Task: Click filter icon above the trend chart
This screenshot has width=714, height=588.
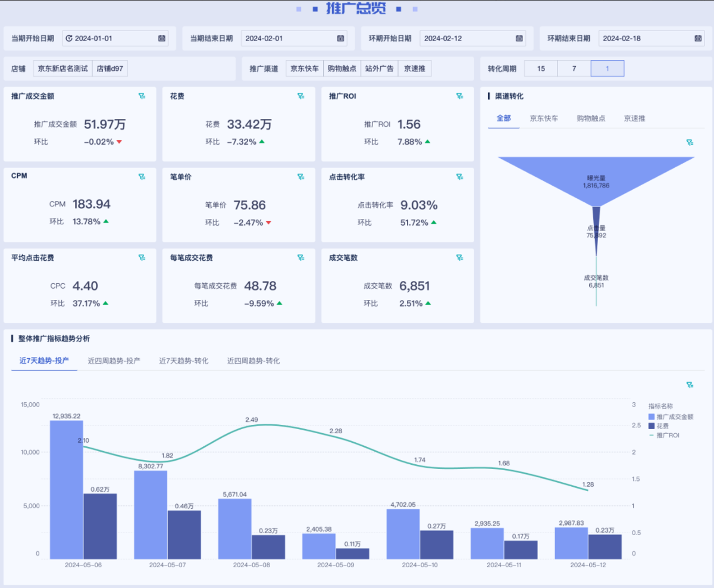Action: (690, 385)
